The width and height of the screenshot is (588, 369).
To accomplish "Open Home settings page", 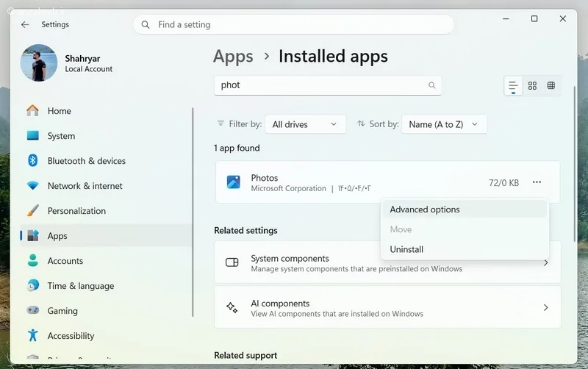I will pyautogui.click(x=106, y=110).
